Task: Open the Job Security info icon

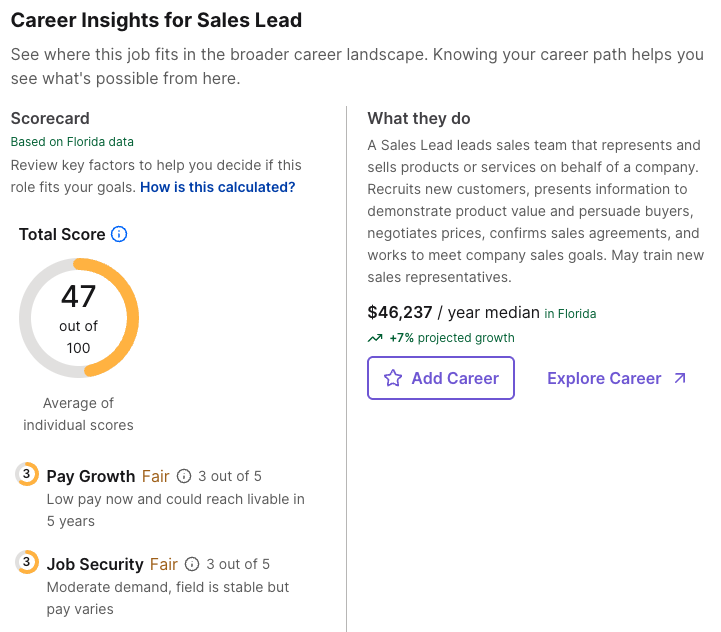Action: tap(192, 564)
